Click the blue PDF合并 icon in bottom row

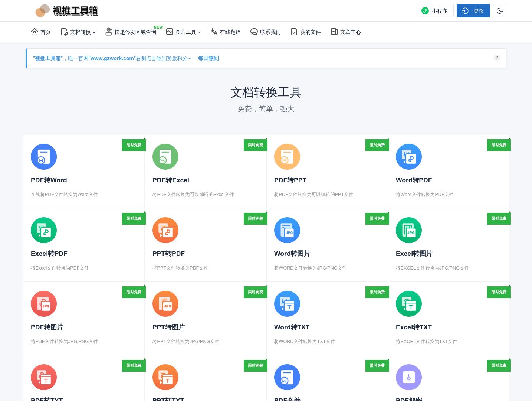coord(287,377)
